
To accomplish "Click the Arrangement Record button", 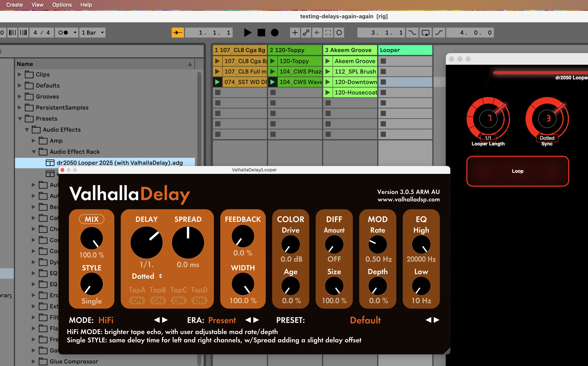I will tap(275, 32).
